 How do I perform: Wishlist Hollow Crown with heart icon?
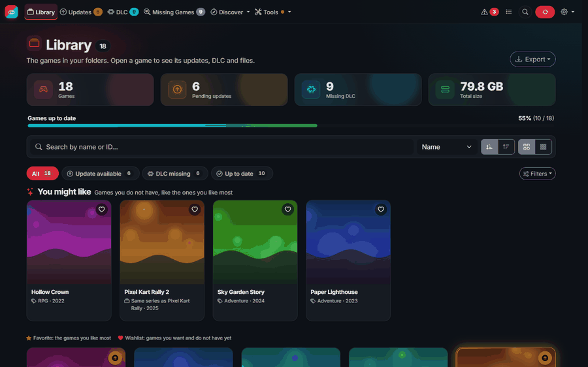102,210
